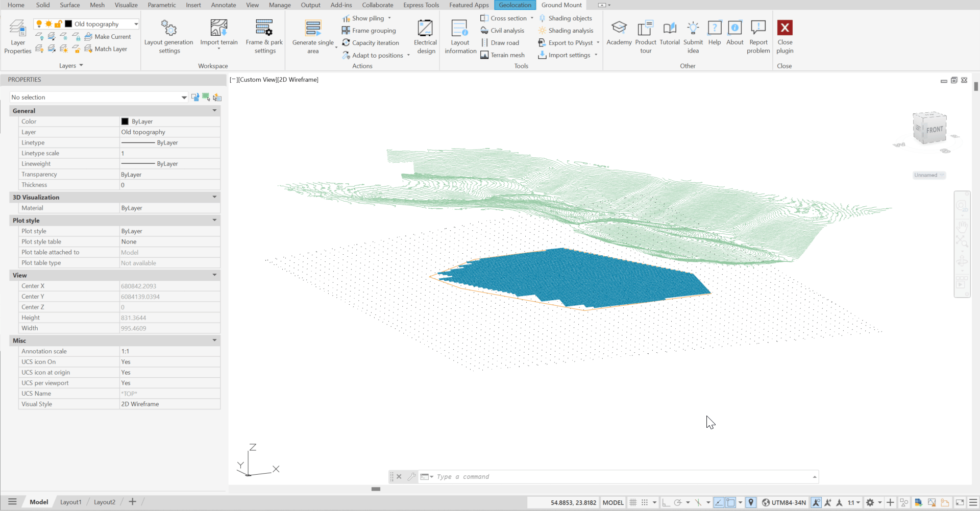Switch to the Layout1 tab
The image size is (980, 511).
[x=70, y=502]
